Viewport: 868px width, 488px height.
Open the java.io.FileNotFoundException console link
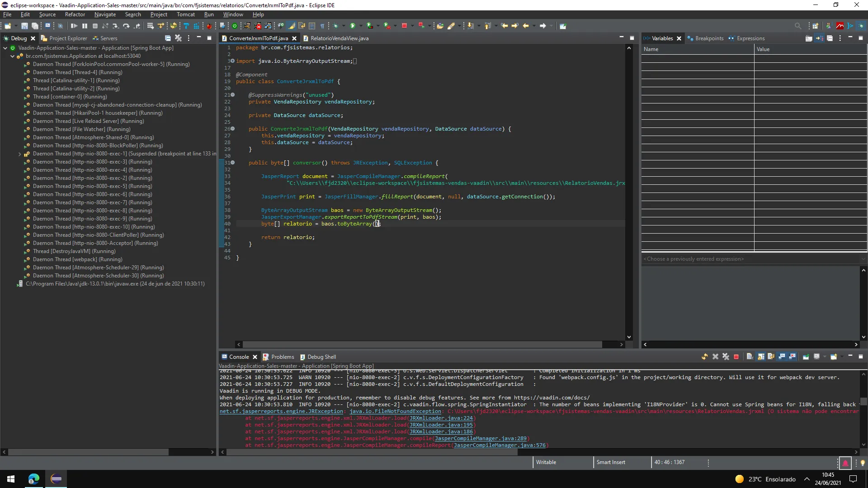pos(395,412)
